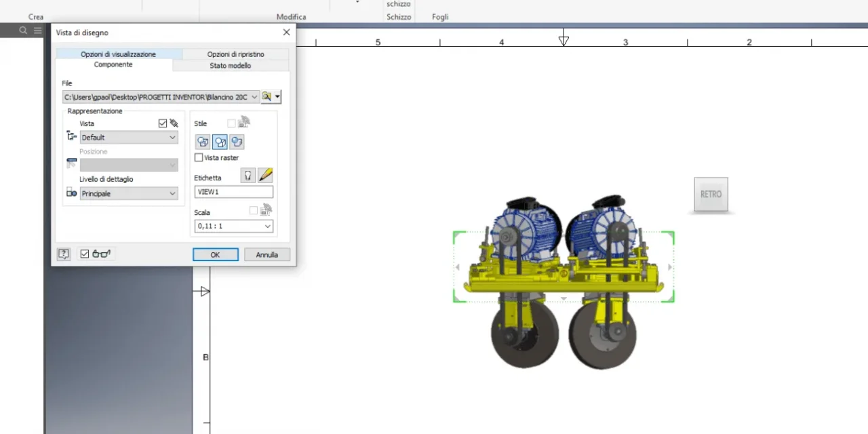Screen dimensions: 868x434
Task: Select the shaded style icon
Action: pyautogui.click(x=237, y=142)
